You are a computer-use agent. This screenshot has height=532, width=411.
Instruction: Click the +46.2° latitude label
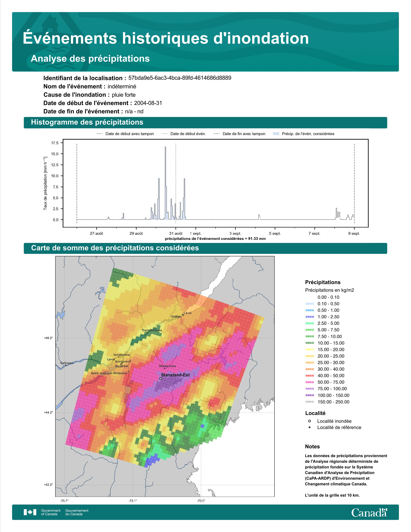(x=49, y=338)
